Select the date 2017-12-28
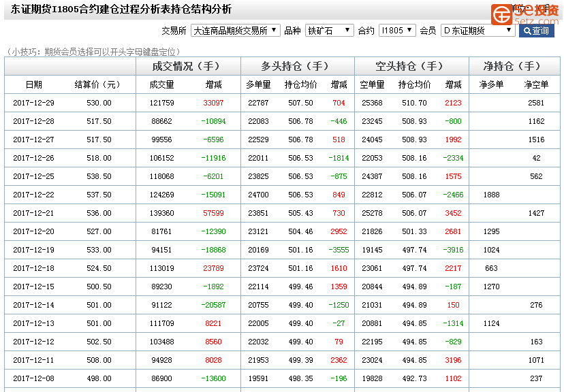Image resolution: width=564 pixels, height=392 pixels. [34, 121]
